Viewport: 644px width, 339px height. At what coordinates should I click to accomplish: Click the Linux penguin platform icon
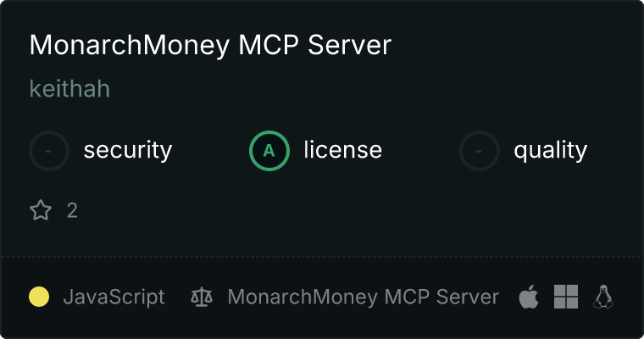click(603, 297)
